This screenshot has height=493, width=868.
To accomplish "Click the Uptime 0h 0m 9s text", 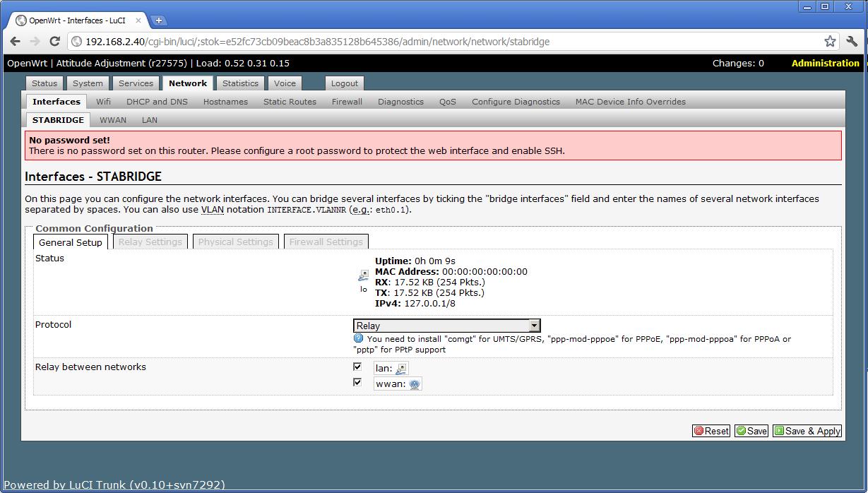I will [x=415, y=261].
